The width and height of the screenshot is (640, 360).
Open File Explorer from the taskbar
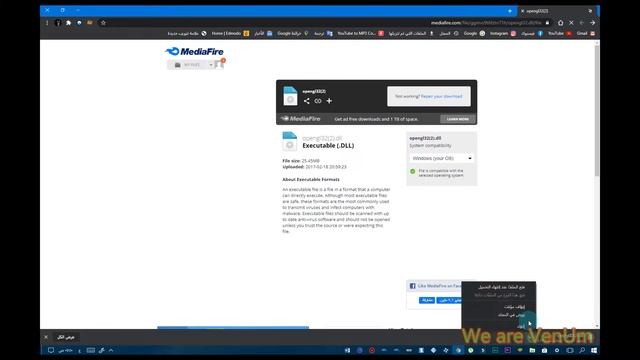tap(532, 350)
